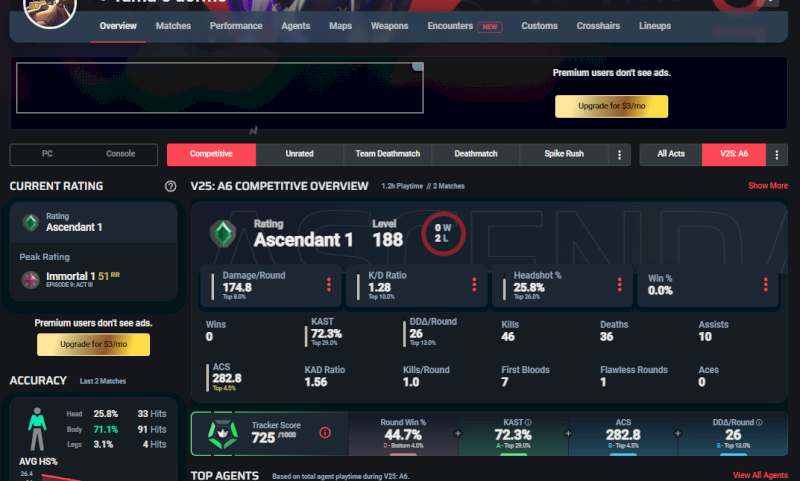Click Upgrade for $3/mo in left sidebar
This screenshot has width=800, height=481.
click(x=93, y=344)
